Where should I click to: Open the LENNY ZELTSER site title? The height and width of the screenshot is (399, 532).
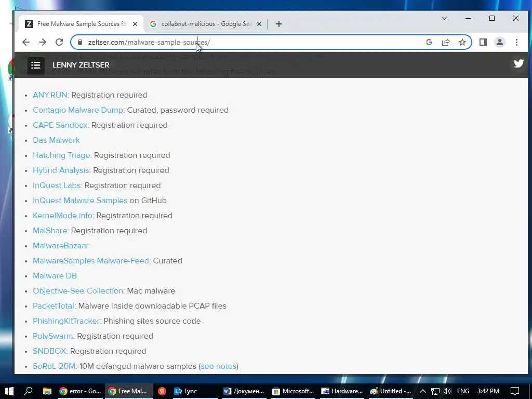pyautogui.click(x=81, y=65)
